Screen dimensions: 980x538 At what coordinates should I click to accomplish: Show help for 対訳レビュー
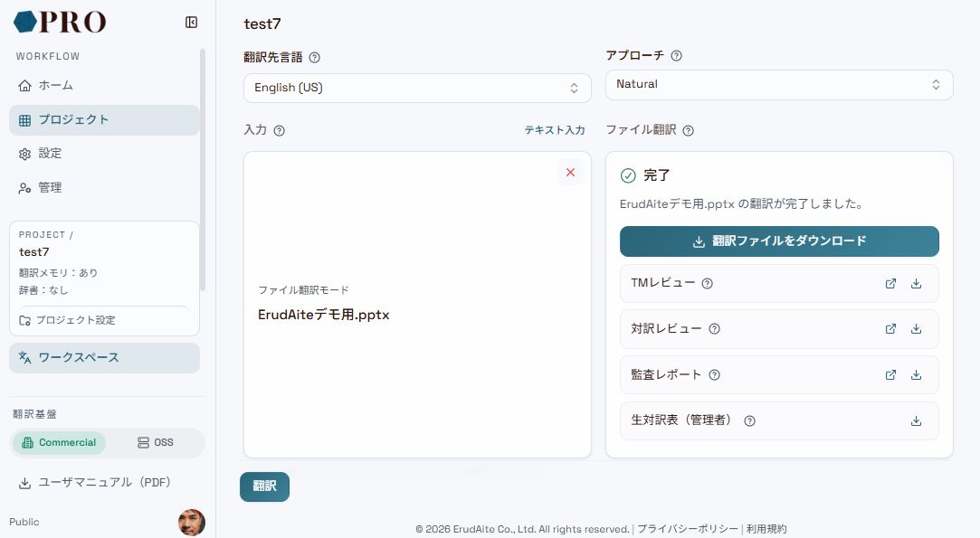click(714, 328)
